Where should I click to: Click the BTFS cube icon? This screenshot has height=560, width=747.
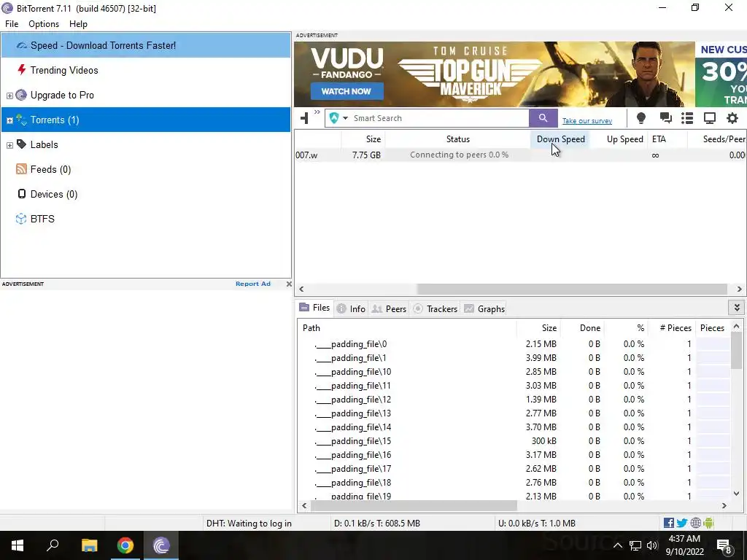coord(21,219)
